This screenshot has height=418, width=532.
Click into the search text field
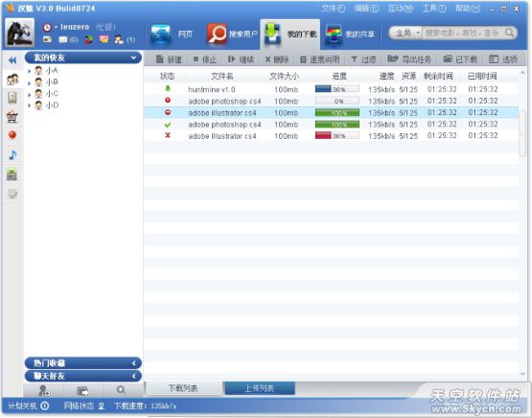point(463,33)
